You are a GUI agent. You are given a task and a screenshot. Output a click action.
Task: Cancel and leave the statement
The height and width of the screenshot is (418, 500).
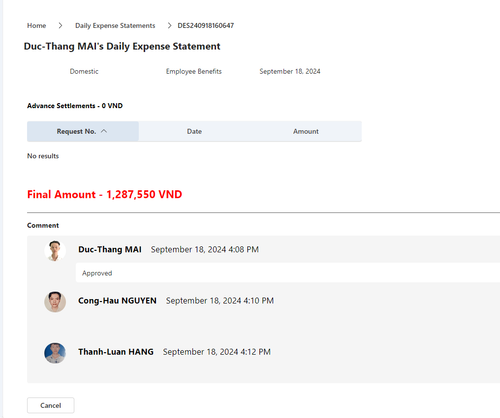51,405
